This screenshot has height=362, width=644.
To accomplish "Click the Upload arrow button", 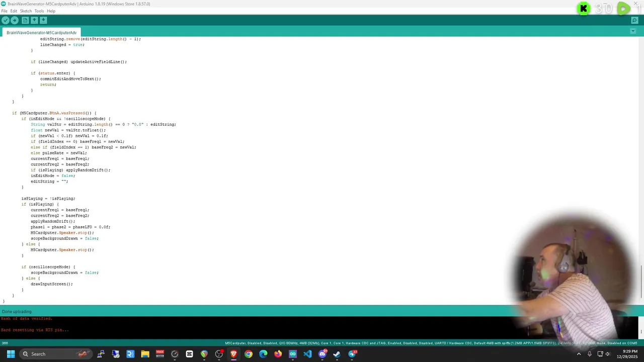I will pyautogui.click(x=15, y=20).
